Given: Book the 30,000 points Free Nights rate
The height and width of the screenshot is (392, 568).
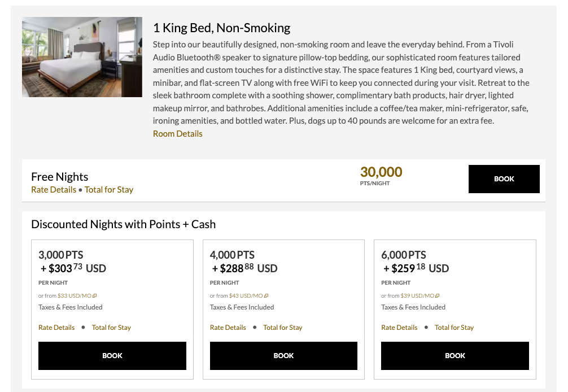Looking at the screenshot, I should (x=503, y=179).
